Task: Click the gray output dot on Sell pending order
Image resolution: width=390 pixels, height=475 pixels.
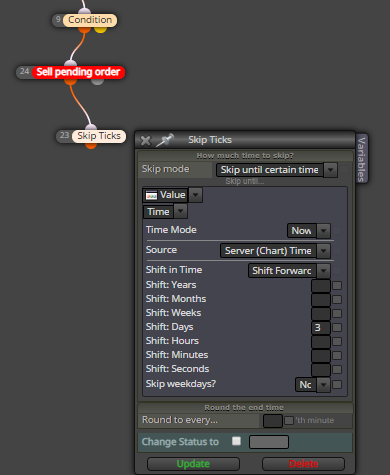Action: tap(97, 81)
